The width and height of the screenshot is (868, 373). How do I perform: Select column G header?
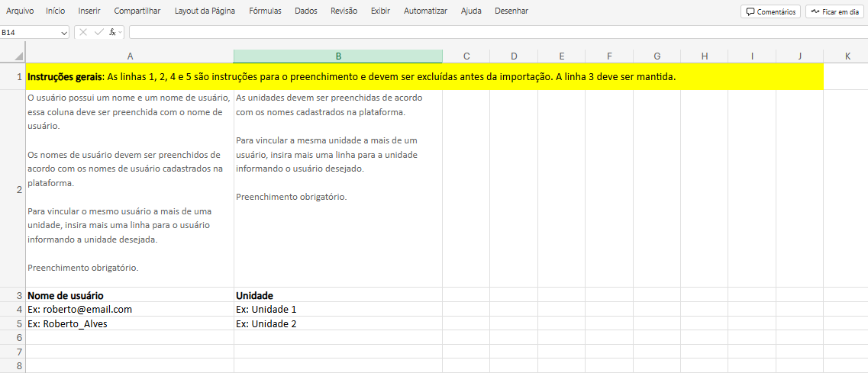[x=657, y=56]
